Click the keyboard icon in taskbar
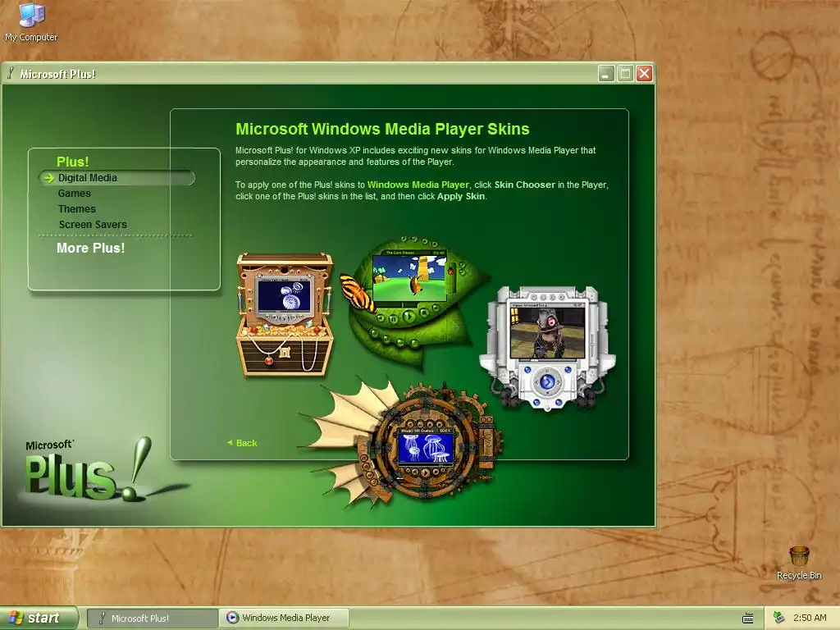840x630 pixels. (748, 619)
